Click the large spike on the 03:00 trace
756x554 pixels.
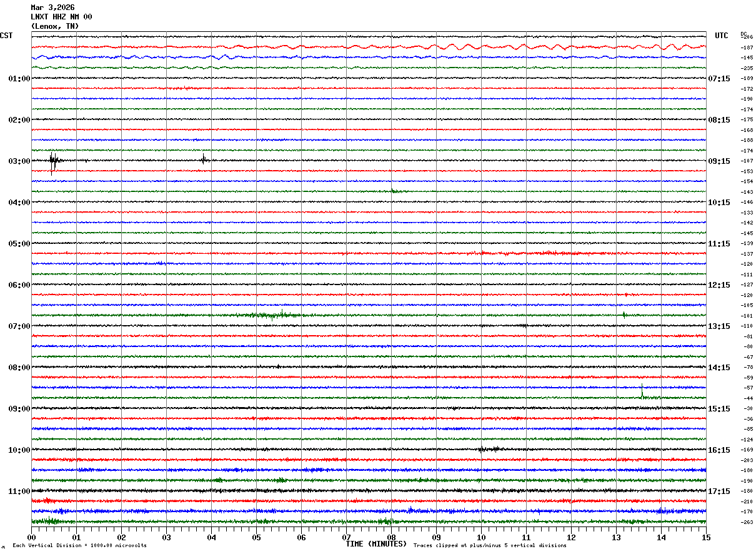click(x=53, y=161)
